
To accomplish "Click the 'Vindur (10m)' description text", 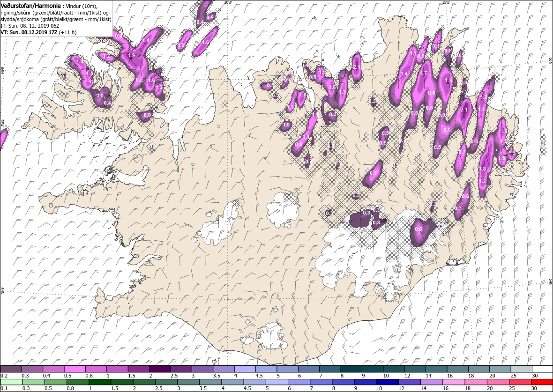I will pos(82,7).
